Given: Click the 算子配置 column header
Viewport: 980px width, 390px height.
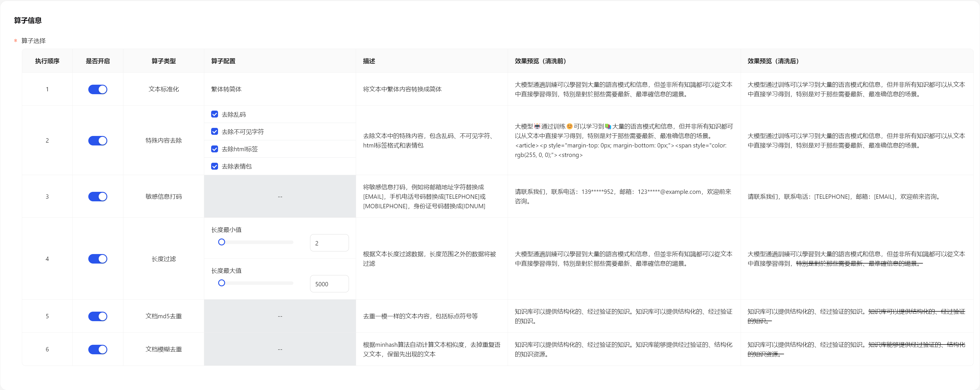Looking at the screenshot, I should pos(223,61).
